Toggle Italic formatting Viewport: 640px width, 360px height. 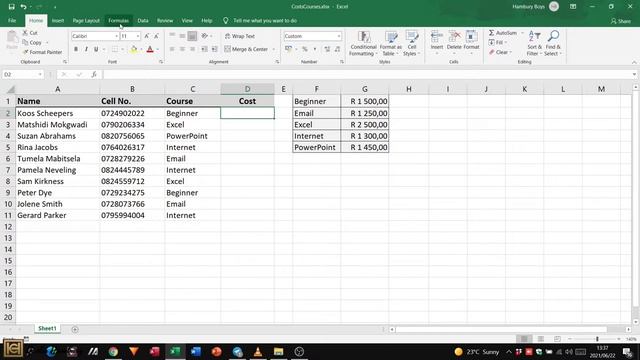click(86, 49)
